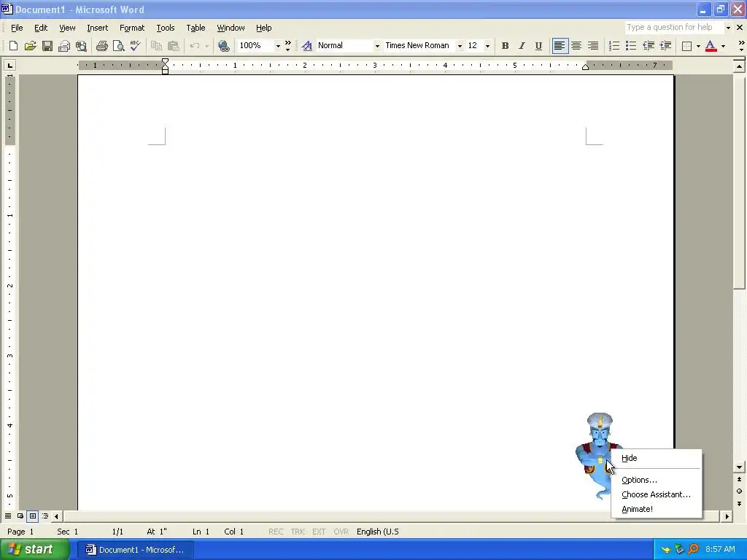Expand the Undo history dropdown arrow
Viewport: 747px width, 560px height.
[206, 46]
